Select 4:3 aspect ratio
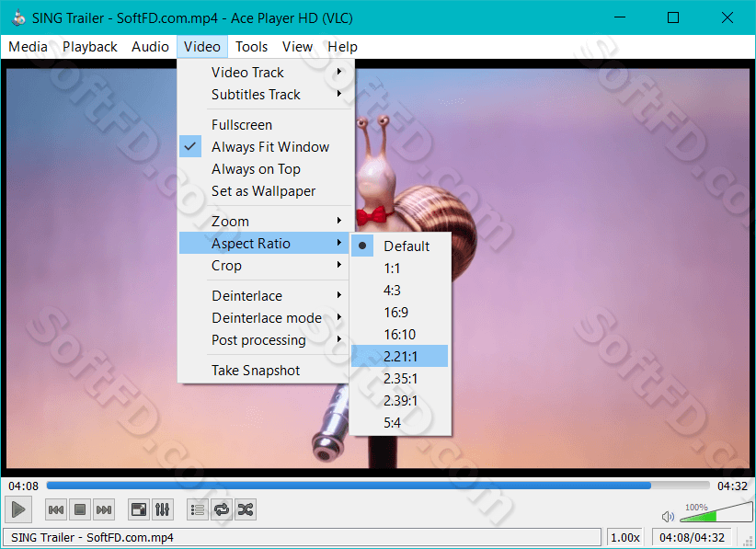Viewport: 756px width, 549px height. tap(400, 291)
